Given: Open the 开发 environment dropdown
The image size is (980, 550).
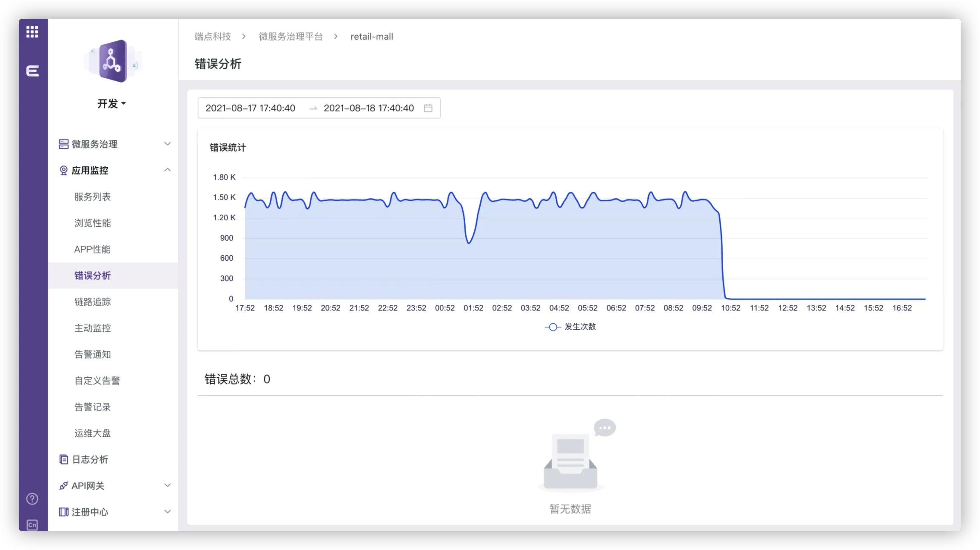Looking at the screenshot, I should point(111,103).
